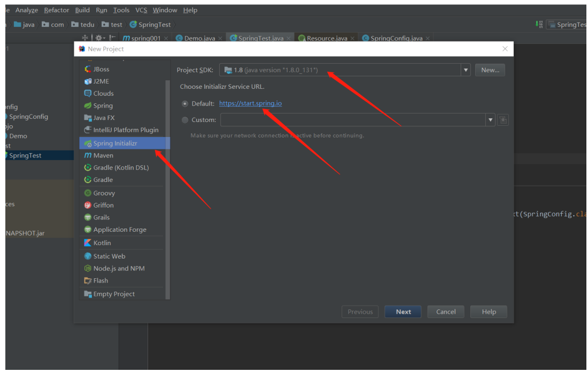This screenshot has width=588, height=372.
Task: Select Demo in project tree
Action: click(x=18, y=136)
